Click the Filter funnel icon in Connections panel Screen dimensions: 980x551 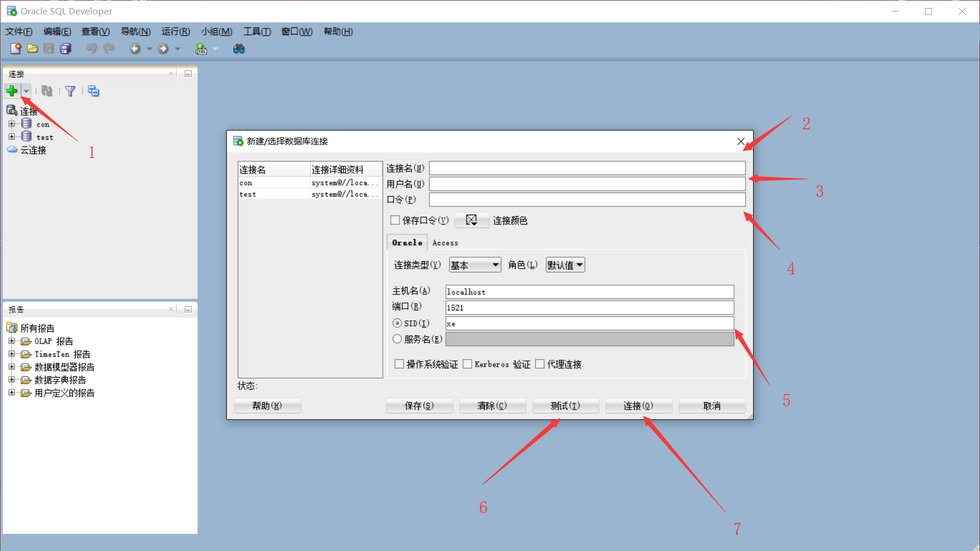[x=70, y=91]
